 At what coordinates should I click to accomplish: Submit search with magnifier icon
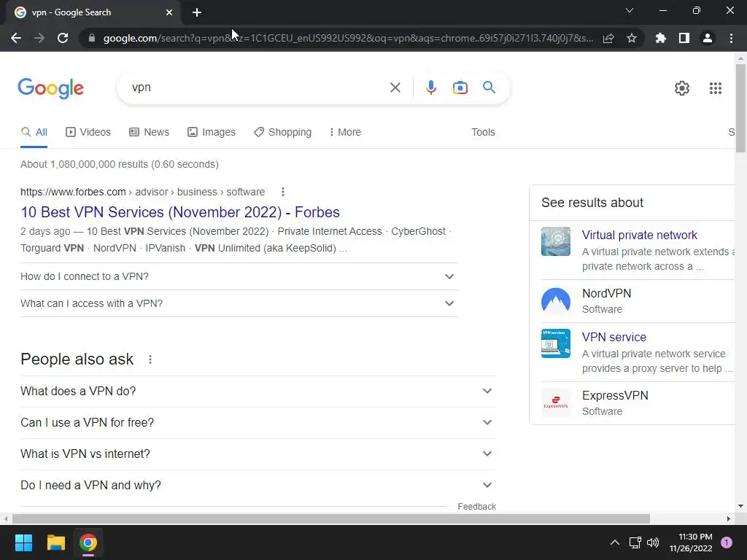489,87
